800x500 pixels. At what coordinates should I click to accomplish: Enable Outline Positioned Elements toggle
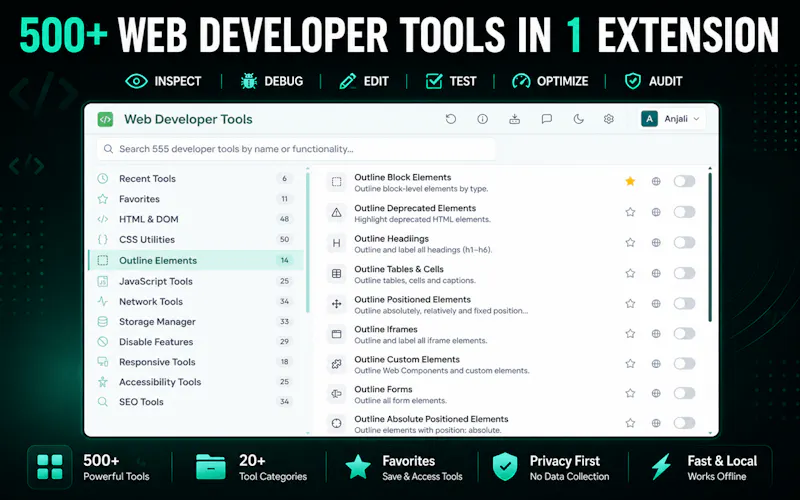[684, 304]
